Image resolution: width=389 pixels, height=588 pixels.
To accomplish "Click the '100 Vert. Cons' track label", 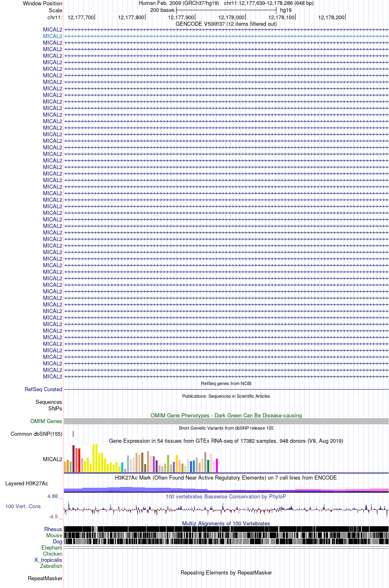I will 23,506.
